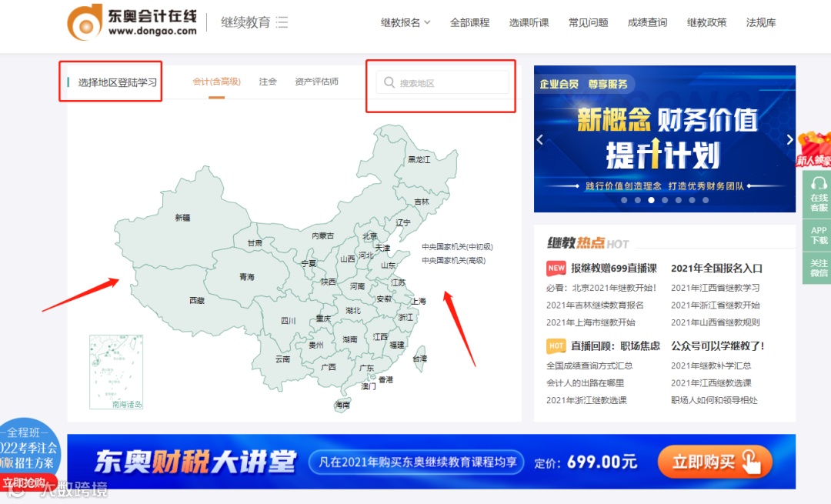Expand the 继教报名 dropdown
This screenshot has height=504, width=831.
pos(405,23)
